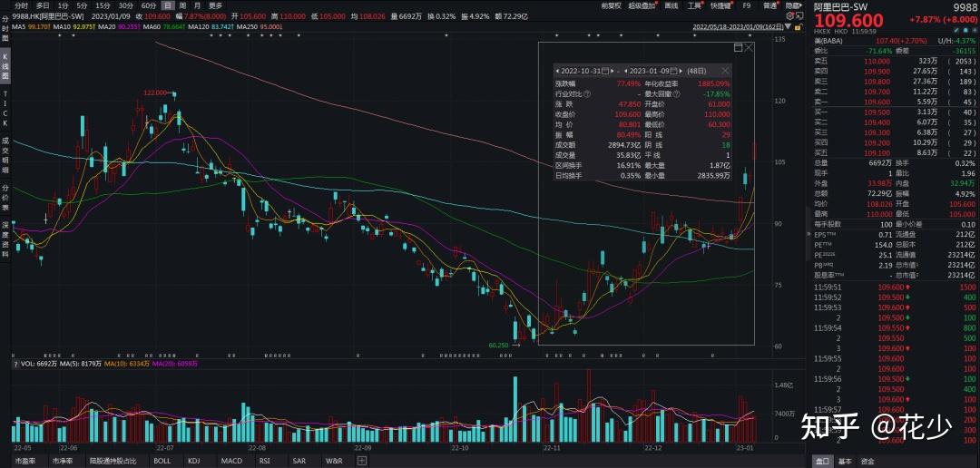Switch to 分时 timeframe
980x468 pixels.
(21, 5)
